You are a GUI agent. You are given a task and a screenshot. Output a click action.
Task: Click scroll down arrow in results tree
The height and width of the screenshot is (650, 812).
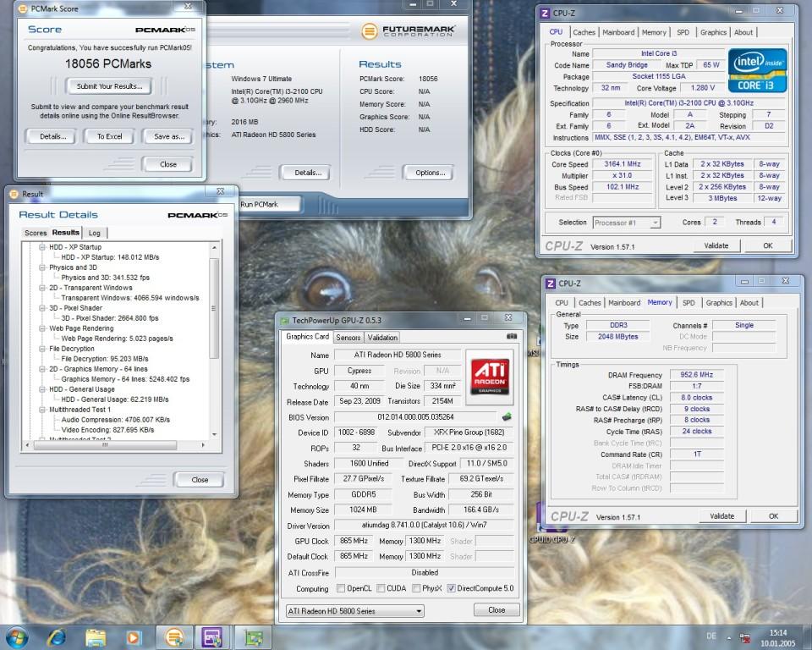click(214, 434)
